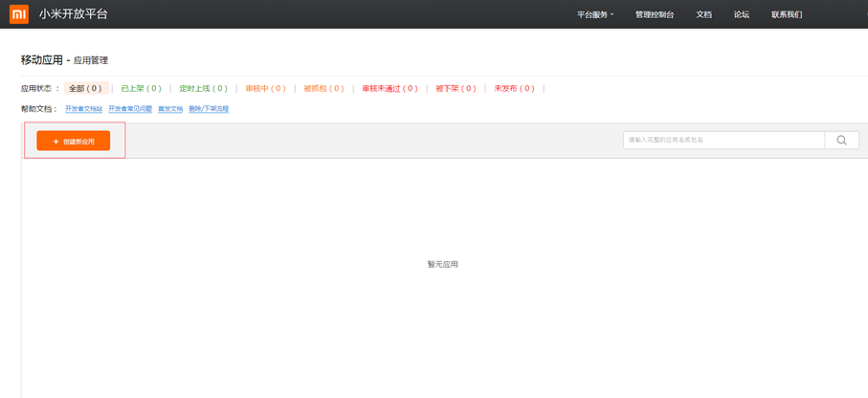Viewport: 868px width, 398px height.
Task: Filter apps by 全部 status
Action: pos(85,89)
